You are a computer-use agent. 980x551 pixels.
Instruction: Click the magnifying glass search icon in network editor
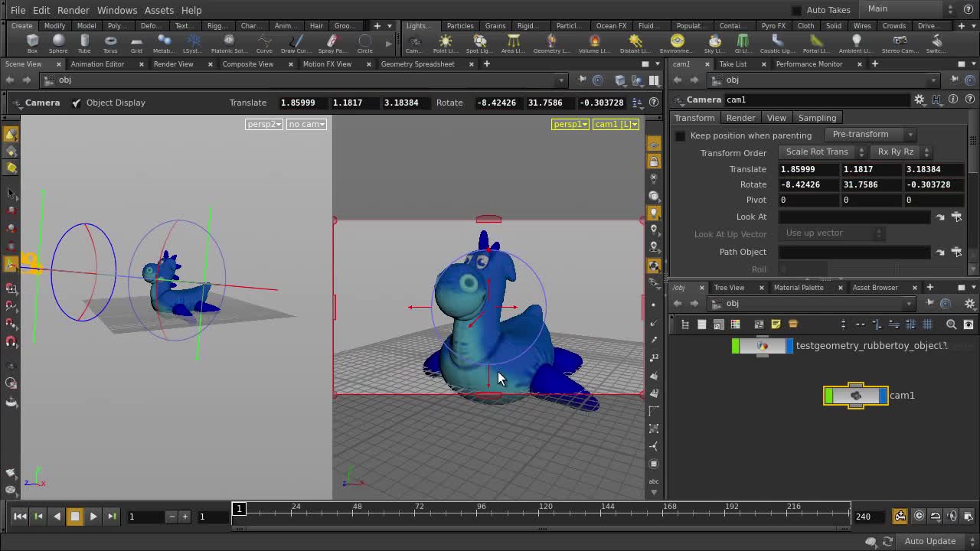pos(950,324)
